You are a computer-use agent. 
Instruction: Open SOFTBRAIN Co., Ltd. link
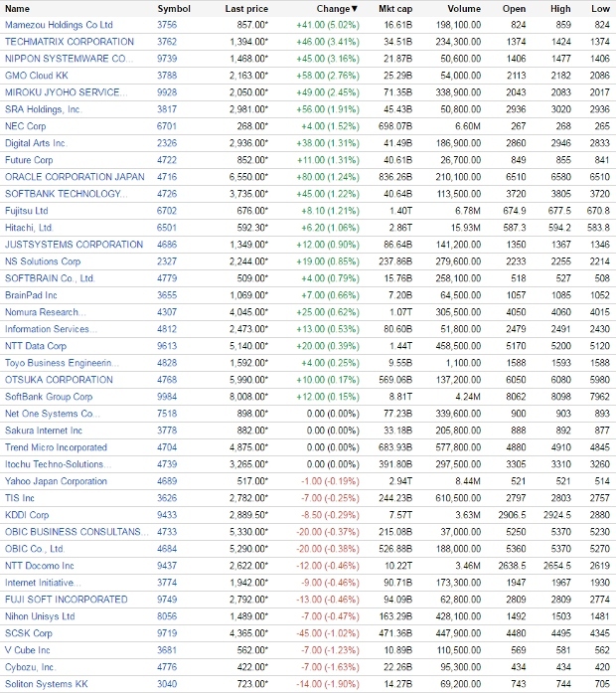coord(50,278)
